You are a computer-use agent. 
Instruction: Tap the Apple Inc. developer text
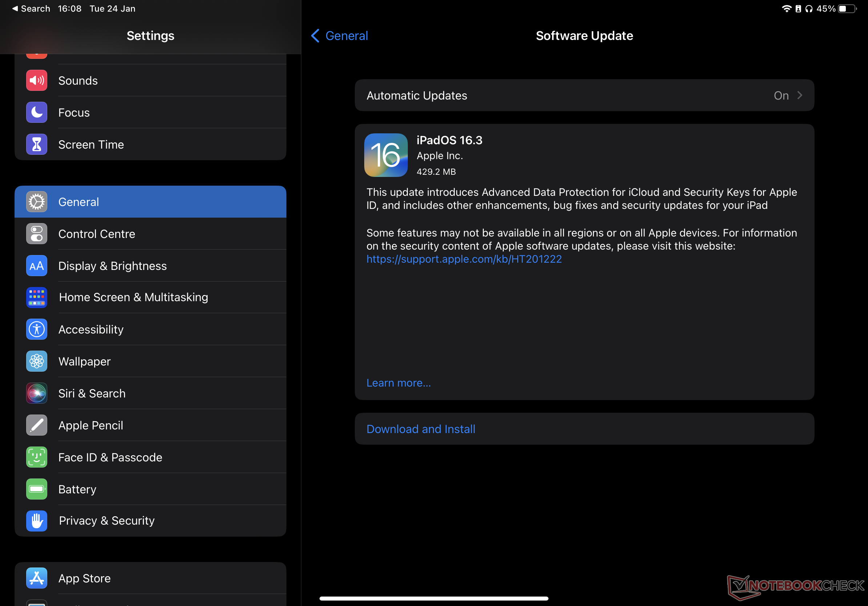(x=440, y=155)
